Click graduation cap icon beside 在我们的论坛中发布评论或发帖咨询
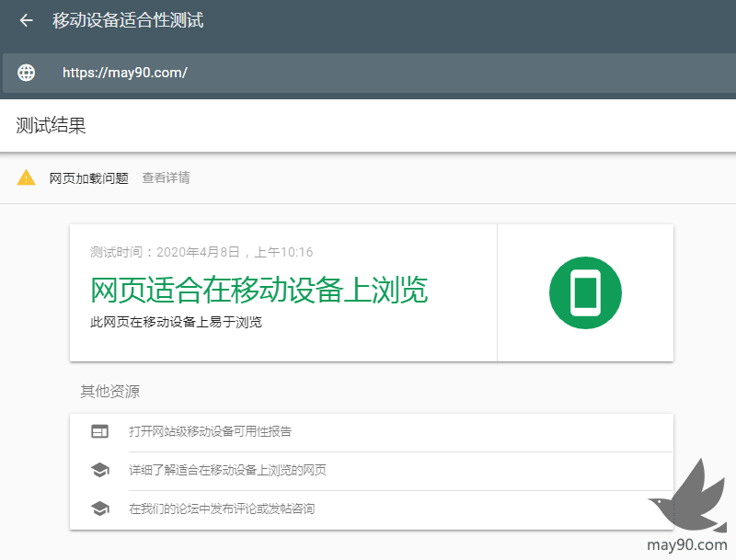 (x=100, y=509)
